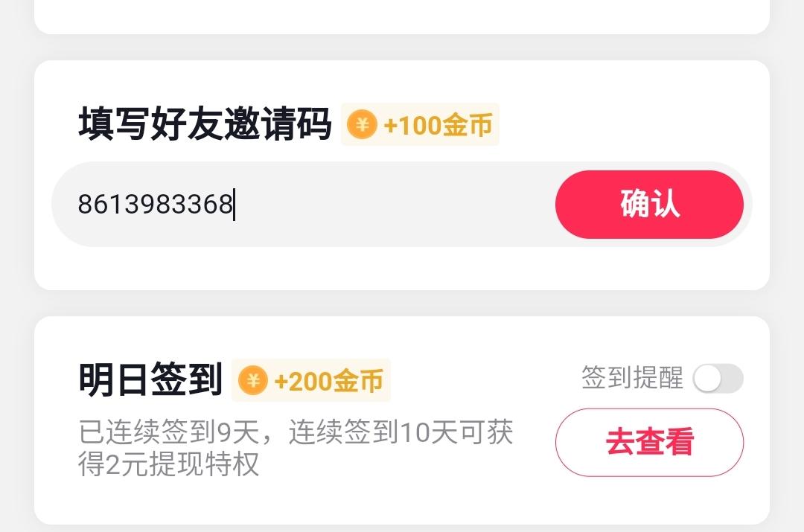The height and width of the screenshot is (532, 804).
Task: Select the ¥ coin symbol in the invite reward badge
Action: (363, 126)
